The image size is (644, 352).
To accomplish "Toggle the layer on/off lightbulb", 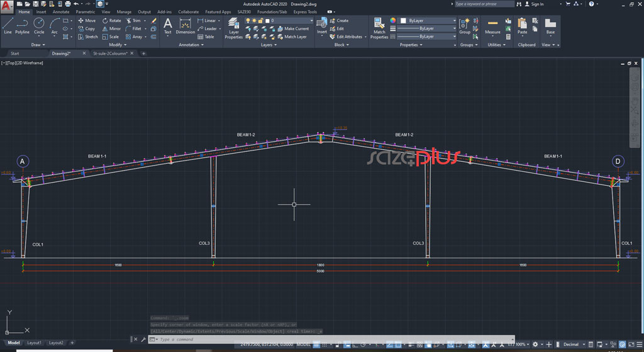I will (x=248, y=21).
